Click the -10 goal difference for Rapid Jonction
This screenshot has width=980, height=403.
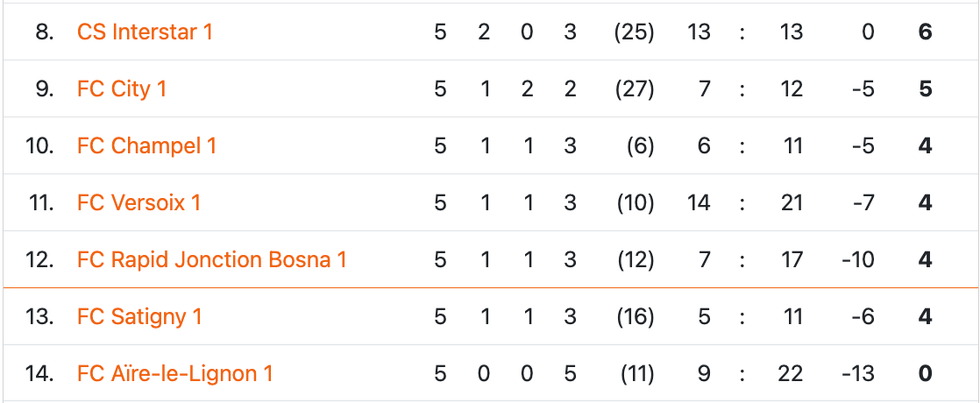(858, 260)
